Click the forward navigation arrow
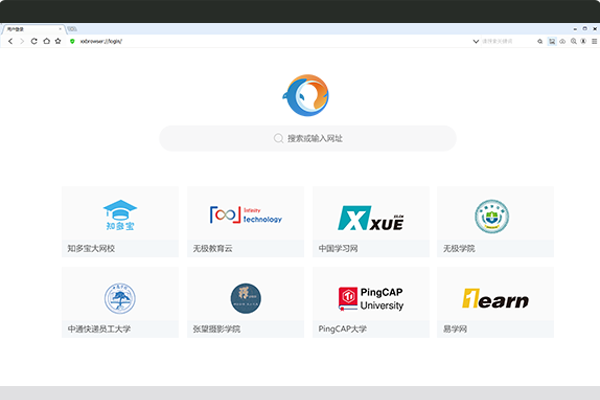The height and width of the screenshot is (400, 600). pos(22,41)
